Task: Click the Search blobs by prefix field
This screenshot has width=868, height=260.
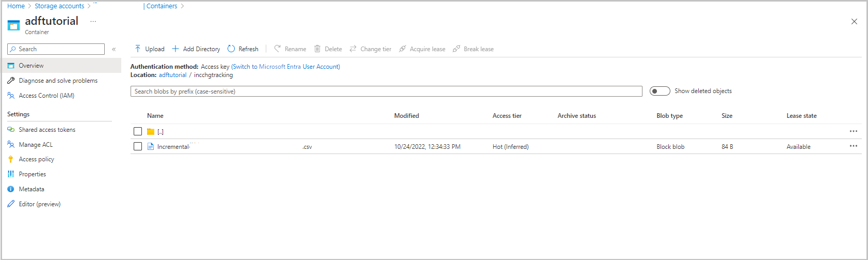Action: point(386,91)
